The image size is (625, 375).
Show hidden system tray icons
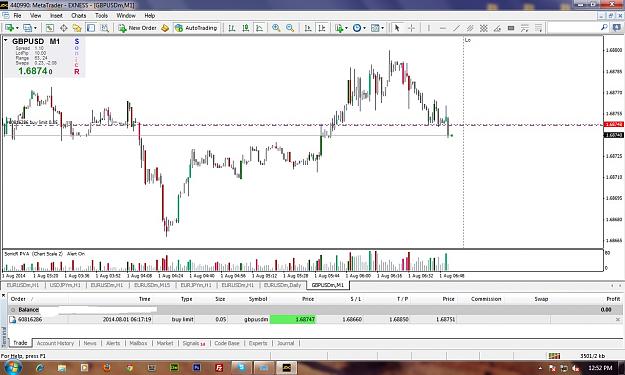(x=540, y=367)
